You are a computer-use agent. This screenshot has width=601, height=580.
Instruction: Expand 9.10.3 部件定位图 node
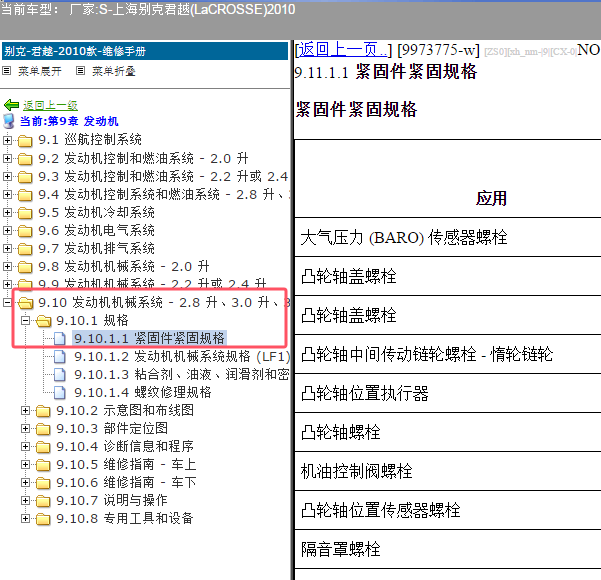click(25, 428)
